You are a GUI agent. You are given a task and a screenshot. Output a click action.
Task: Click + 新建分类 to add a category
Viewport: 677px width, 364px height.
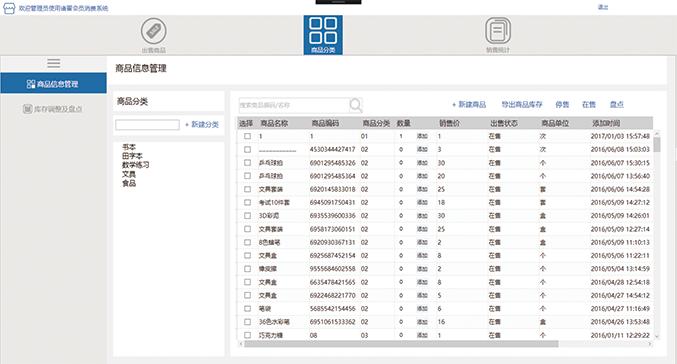click(x=202, y=124)
